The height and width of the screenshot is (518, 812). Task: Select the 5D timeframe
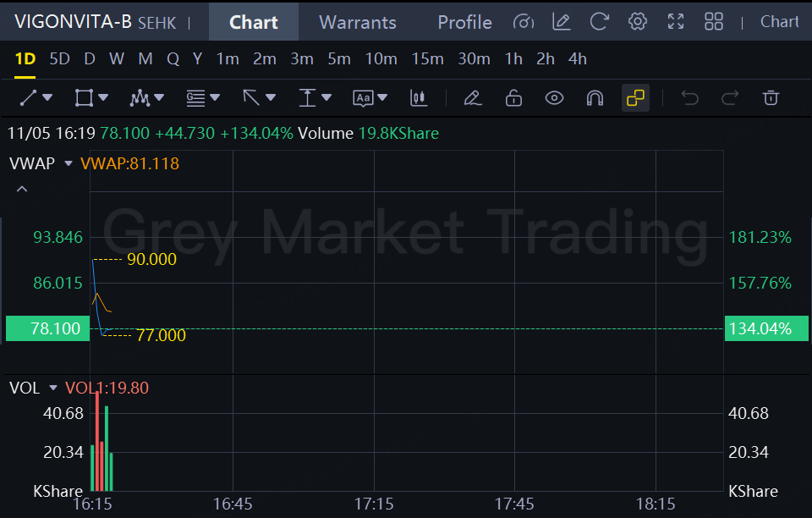coord(59,59)
